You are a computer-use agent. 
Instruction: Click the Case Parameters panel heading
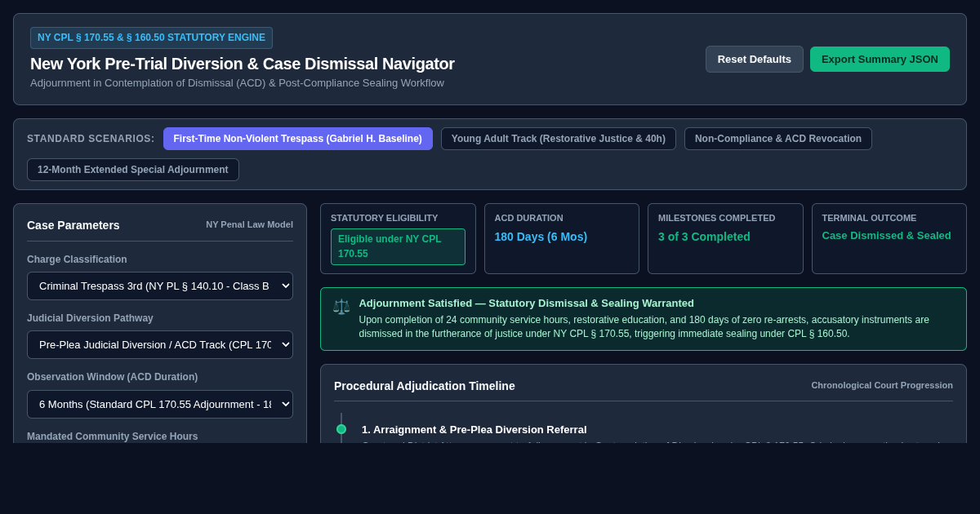click(x=73, y=225)
